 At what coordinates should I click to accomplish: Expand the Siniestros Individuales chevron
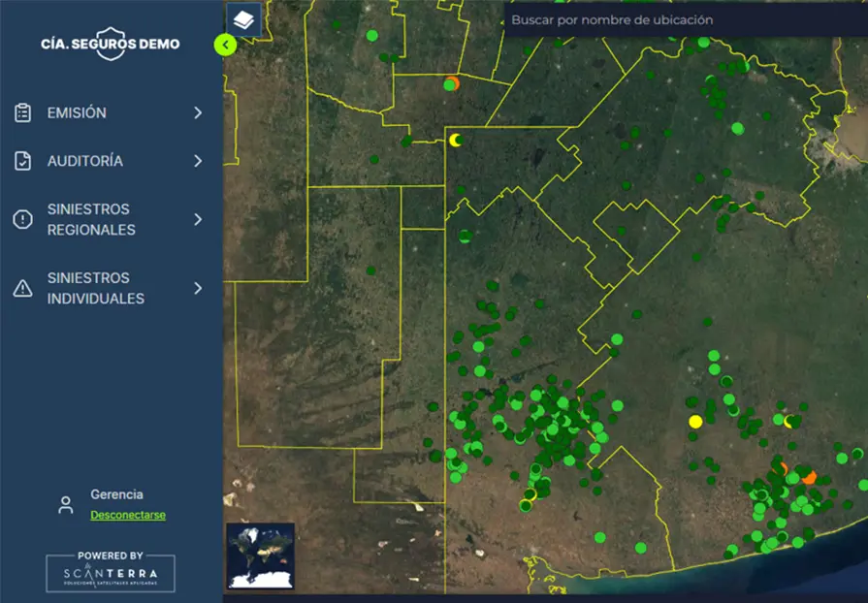198,289
